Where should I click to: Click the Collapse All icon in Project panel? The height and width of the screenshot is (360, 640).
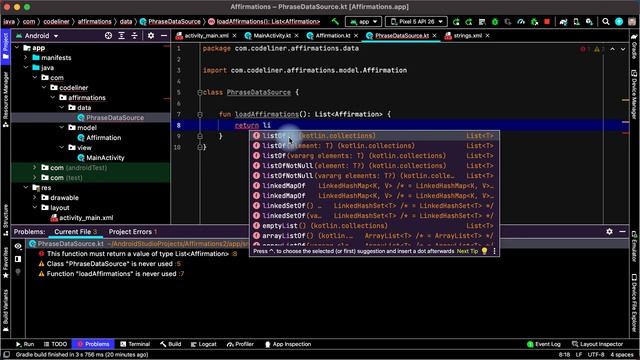pos(134,36)
